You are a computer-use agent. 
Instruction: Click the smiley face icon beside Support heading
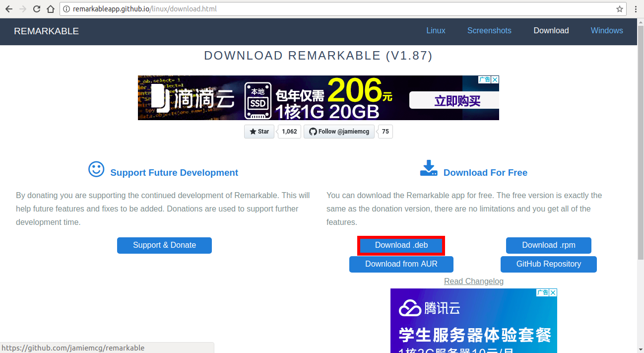tap(96, 169)
